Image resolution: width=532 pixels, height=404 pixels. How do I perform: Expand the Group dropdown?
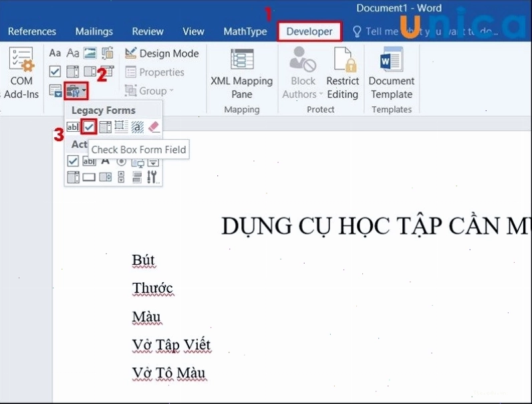coord(149,91)
